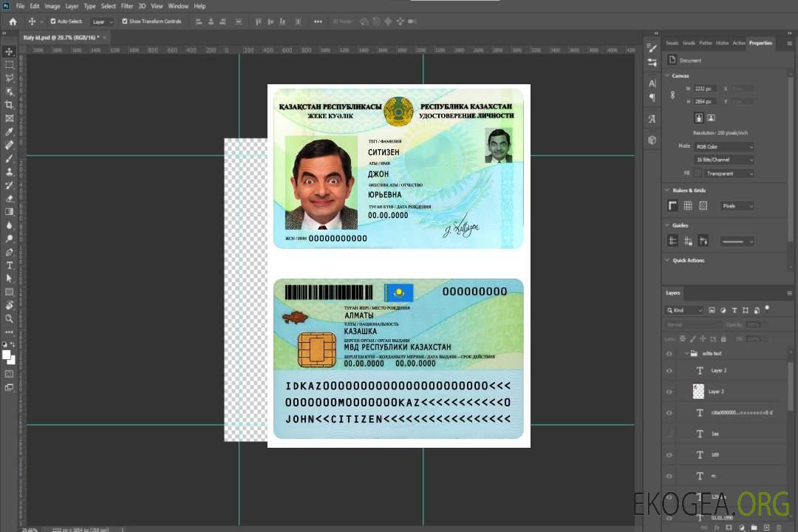798x532 pixels.
Task: Select the Lasso tool
Action: 9,78
